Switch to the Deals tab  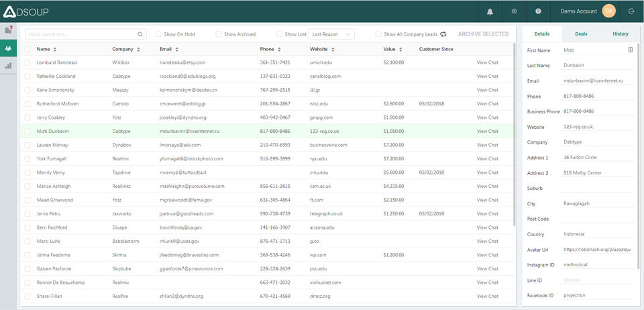[581, 34]
